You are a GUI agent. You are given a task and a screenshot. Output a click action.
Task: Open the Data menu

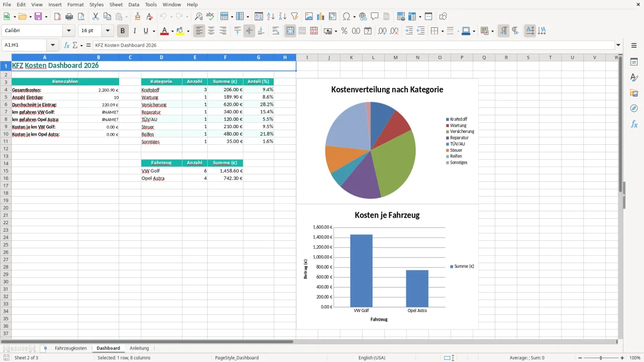134,4
